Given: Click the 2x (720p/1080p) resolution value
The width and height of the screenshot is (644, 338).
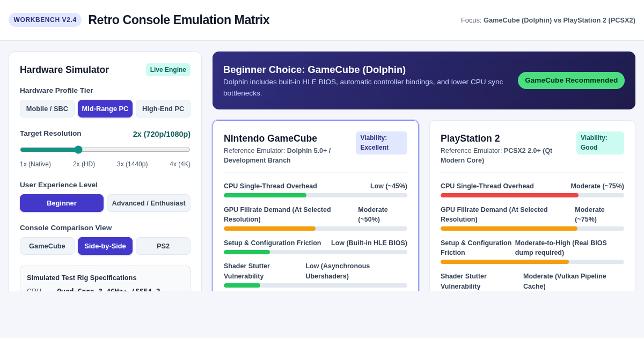Looking at the screenshot, I should pos(162,134).
